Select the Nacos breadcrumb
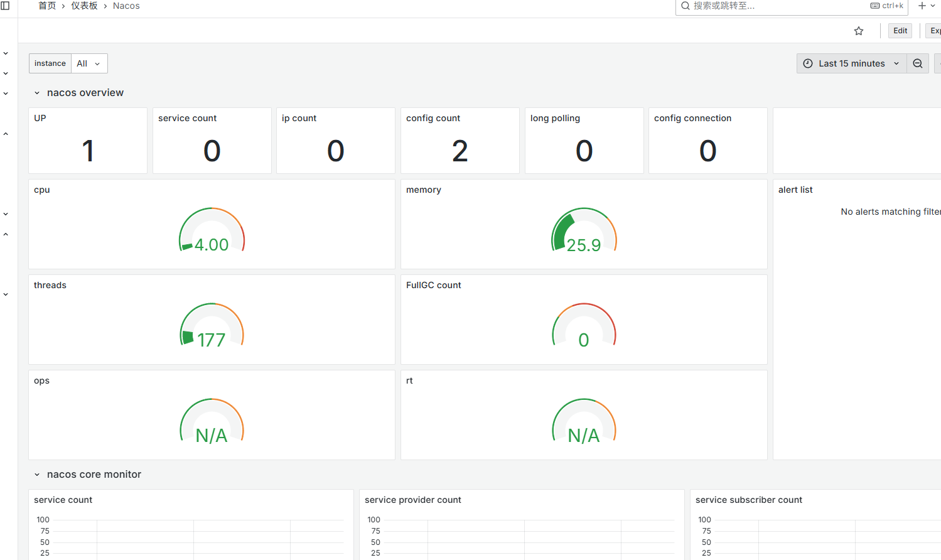The height and width of the screenshot is (560, 941). coord(126,6)
